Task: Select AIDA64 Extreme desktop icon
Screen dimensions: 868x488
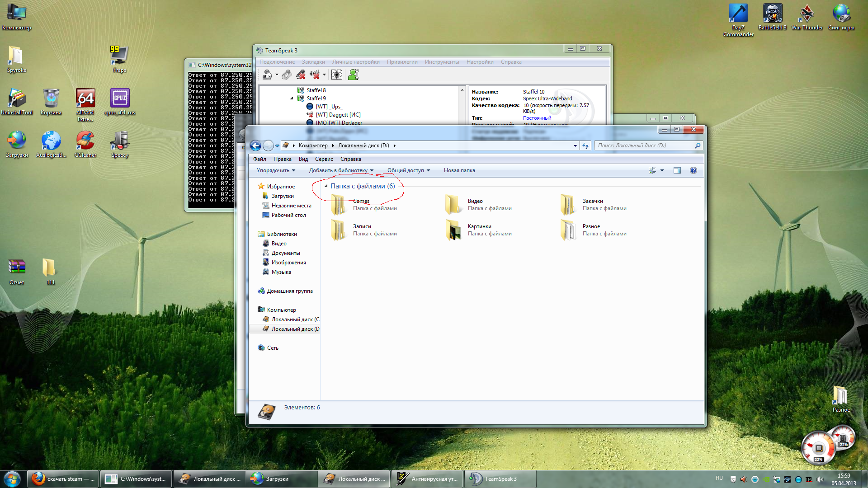Action: pyautogui.click(x=85, y=105)
